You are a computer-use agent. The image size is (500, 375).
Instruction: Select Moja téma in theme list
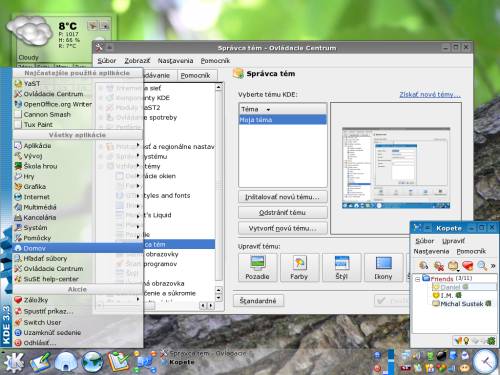(283, 120)
